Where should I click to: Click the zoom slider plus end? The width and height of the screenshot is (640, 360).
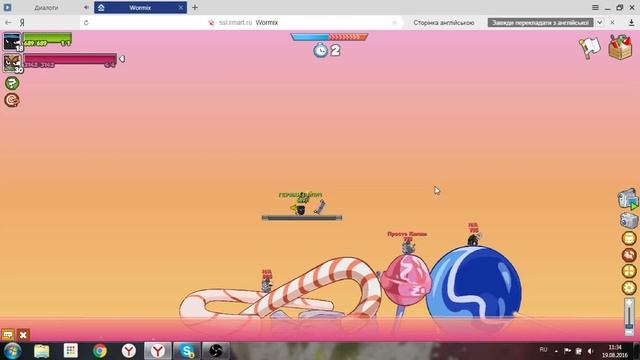click(629, 303)
